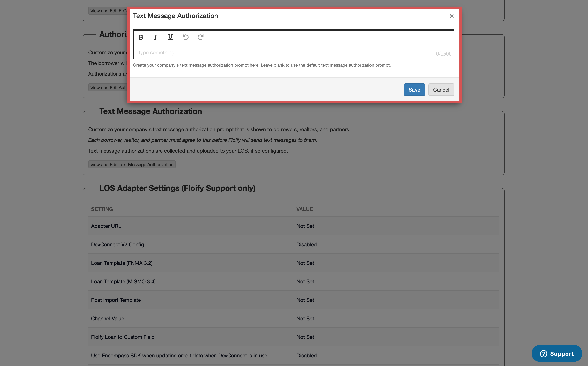
Task: Undo the last edit in the prompt editor
Action: click(x=185, y=37)
